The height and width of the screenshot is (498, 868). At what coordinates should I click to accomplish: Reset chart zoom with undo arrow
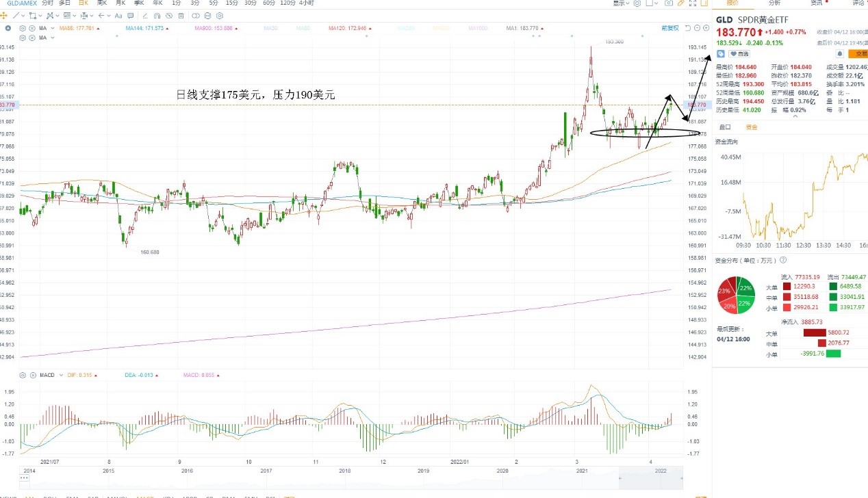[x=687, y=28]
